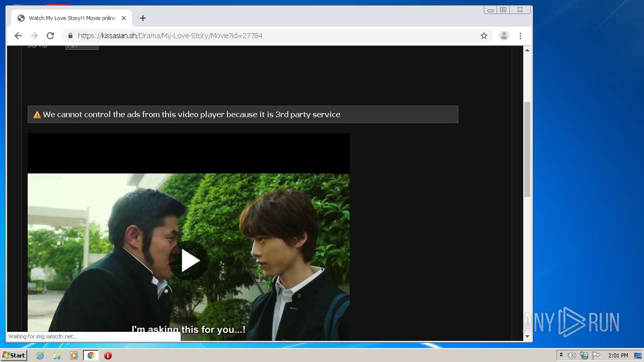Restore down the Chrome window

tap(503, 10)
